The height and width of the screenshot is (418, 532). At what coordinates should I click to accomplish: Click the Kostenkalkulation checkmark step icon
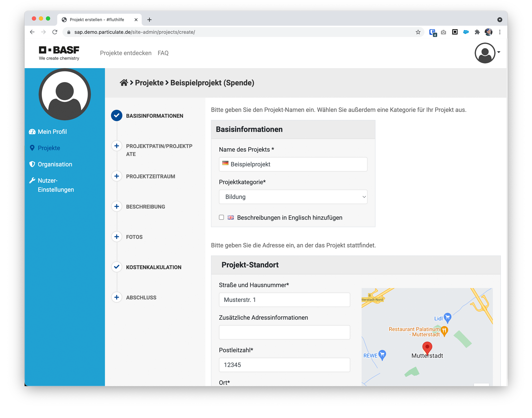pos(117,267)
